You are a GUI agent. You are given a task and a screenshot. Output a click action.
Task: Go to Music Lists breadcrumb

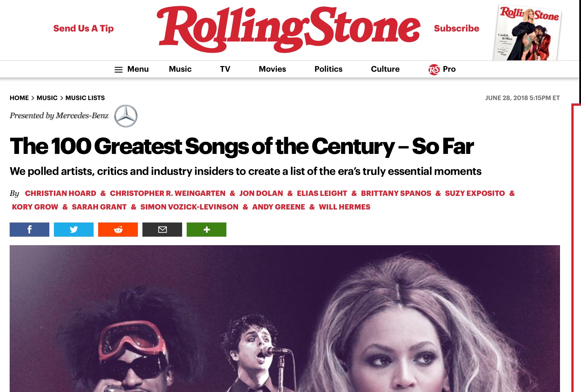pos(85,98)
